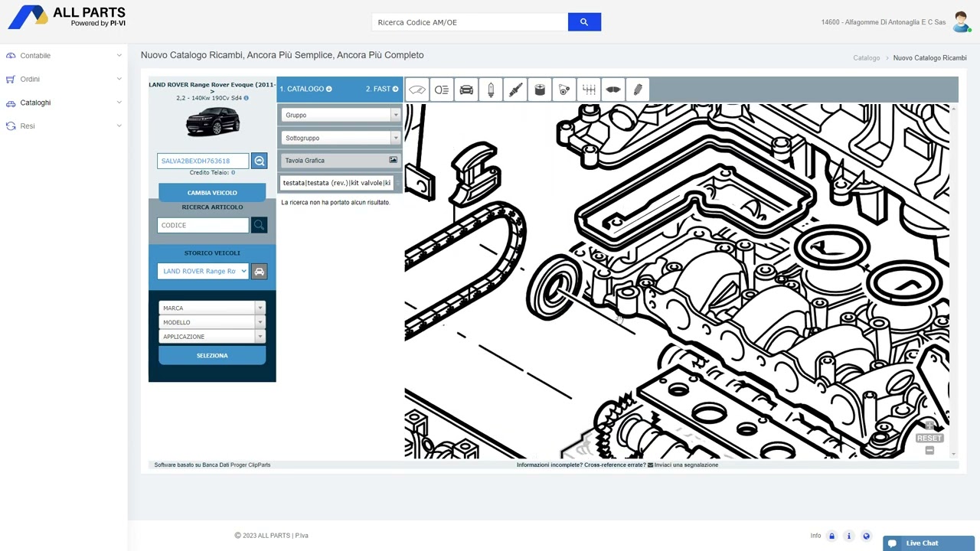The height and width of the screenshot is (551, 980).
Task: Click the CAMBIA VEICOLO button
Action: pos(212,193)
